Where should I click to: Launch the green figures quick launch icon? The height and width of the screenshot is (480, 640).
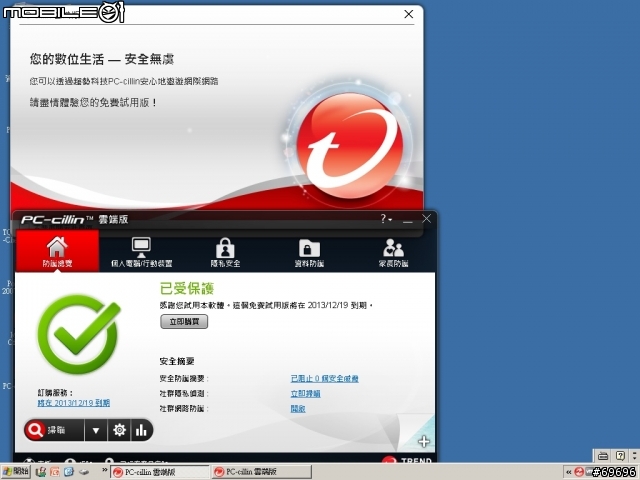click(40, 472)
